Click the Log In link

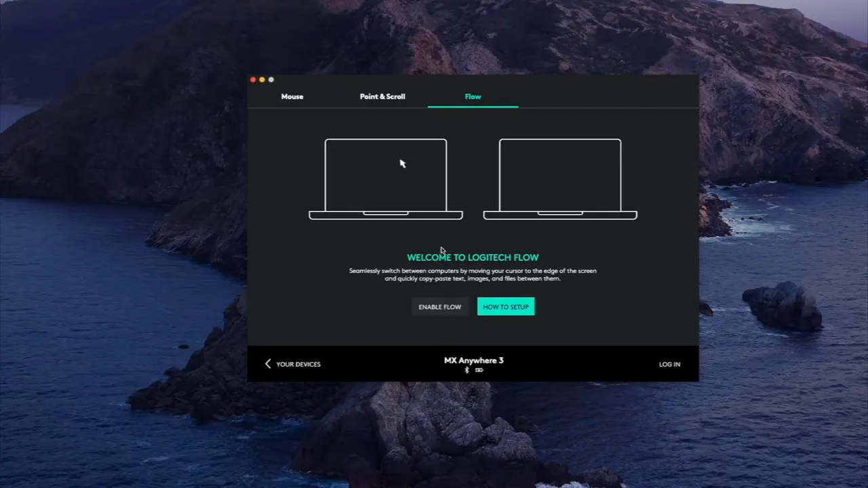tap(669, 364)
